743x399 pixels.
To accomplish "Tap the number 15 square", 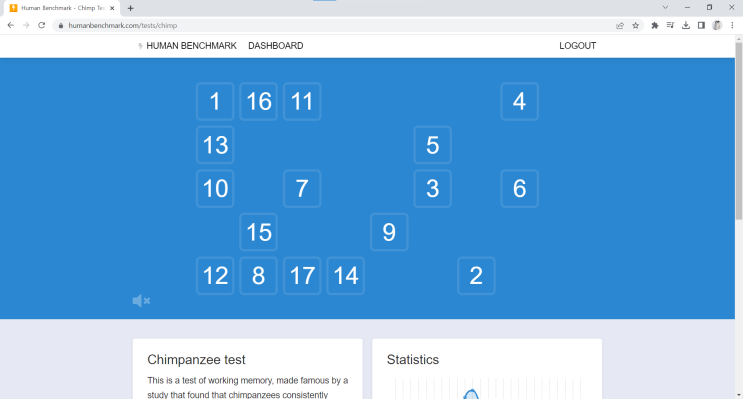I will coord(259,232).
